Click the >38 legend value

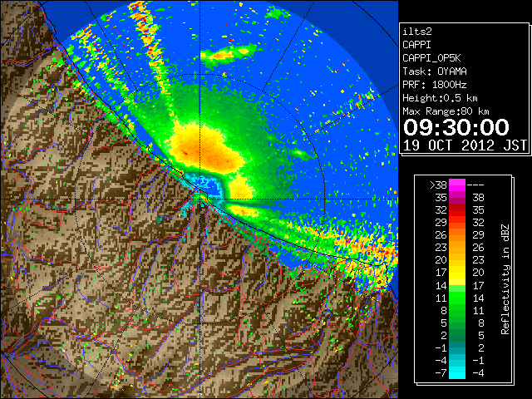(438, 185)
